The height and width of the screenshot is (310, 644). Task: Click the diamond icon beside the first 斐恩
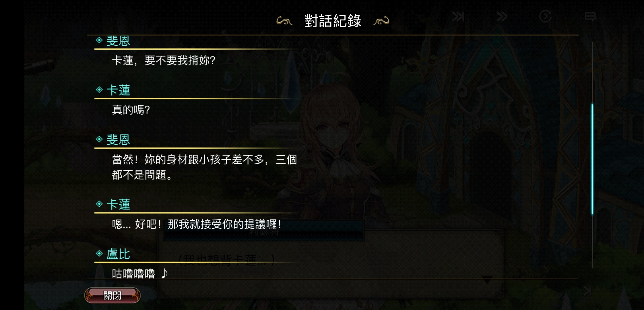(99, 40)
